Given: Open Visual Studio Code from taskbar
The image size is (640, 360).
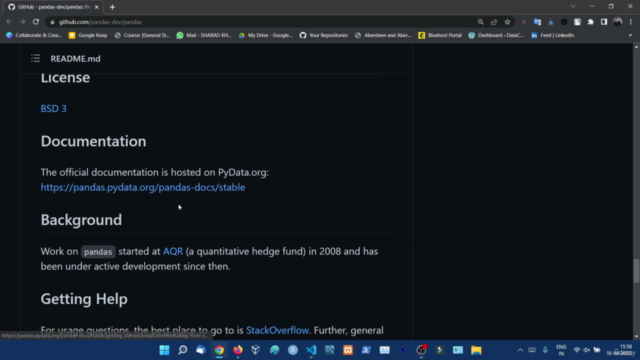Looking at the screenshot, I should click(311, 350).
